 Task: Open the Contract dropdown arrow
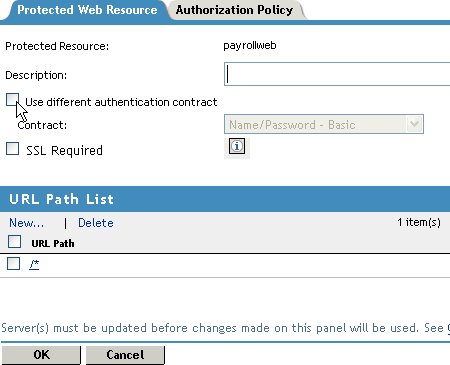(x=414, y=124)
